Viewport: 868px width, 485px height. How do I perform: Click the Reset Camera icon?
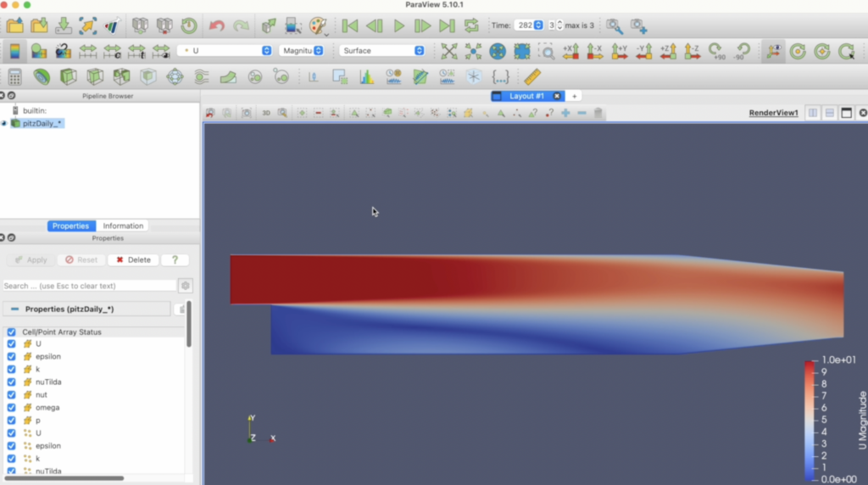(x=449, y=51)
